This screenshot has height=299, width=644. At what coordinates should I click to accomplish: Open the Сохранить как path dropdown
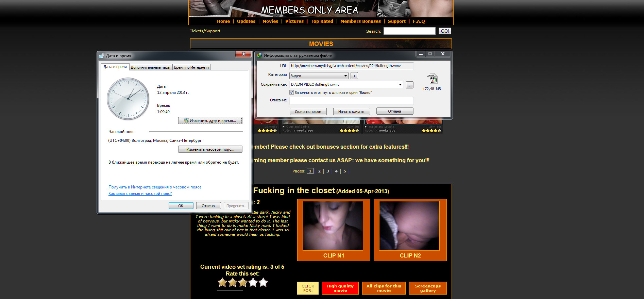[x=400, y=85]
